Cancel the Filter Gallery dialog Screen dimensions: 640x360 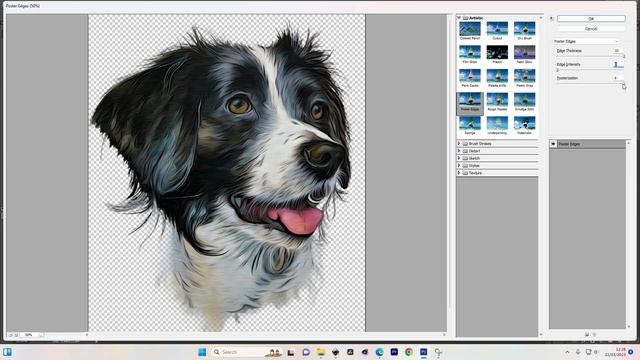(x=591, y=29)
